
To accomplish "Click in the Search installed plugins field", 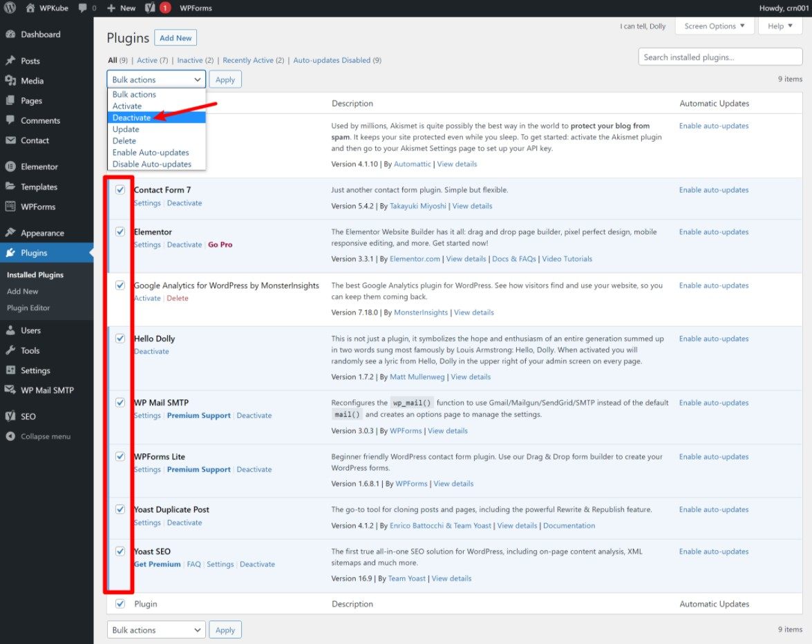I will click(x=720, y=57).
